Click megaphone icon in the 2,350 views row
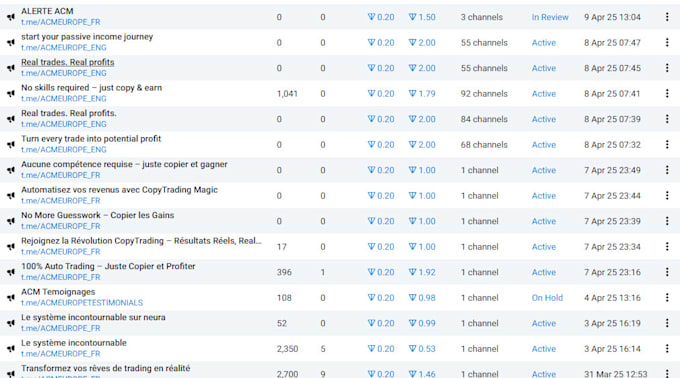Viewport: 680px width, 378px height. pyautogui.click(x=11, y=349)
